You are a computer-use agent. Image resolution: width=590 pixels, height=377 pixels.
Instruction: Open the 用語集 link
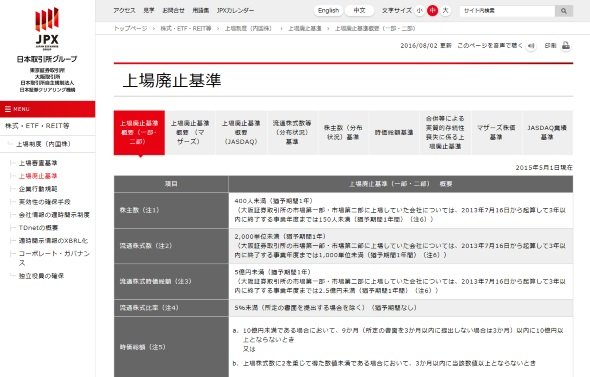(201, 11)
